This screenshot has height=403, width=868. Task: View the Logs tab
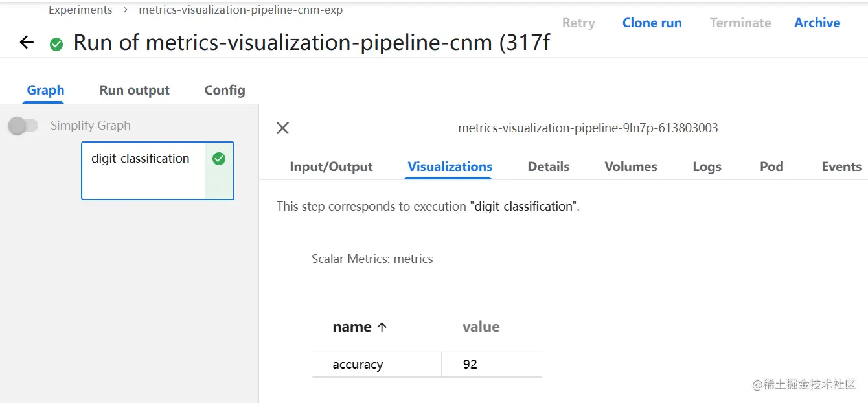(x=707, y=167)
